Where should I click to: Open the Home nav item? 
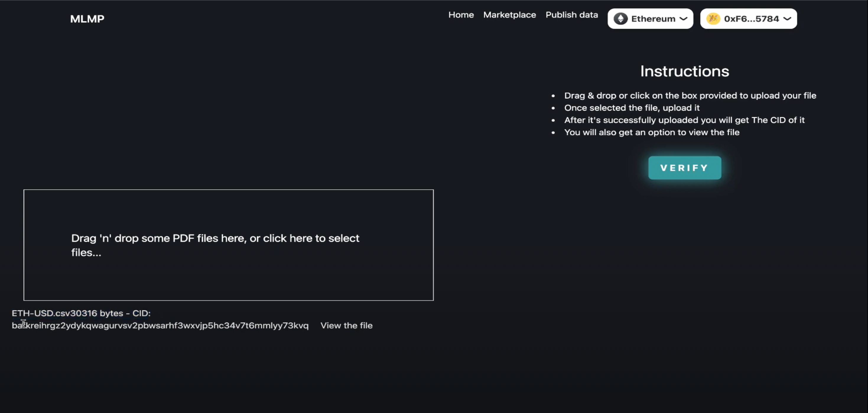(x=461, y=15)
